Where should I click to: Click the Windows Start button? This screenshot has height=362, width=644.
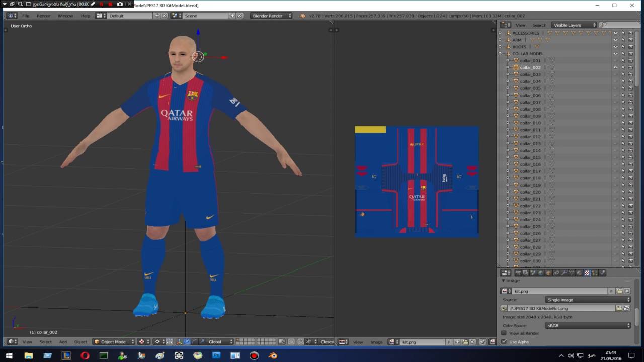(x=9, y=355)
